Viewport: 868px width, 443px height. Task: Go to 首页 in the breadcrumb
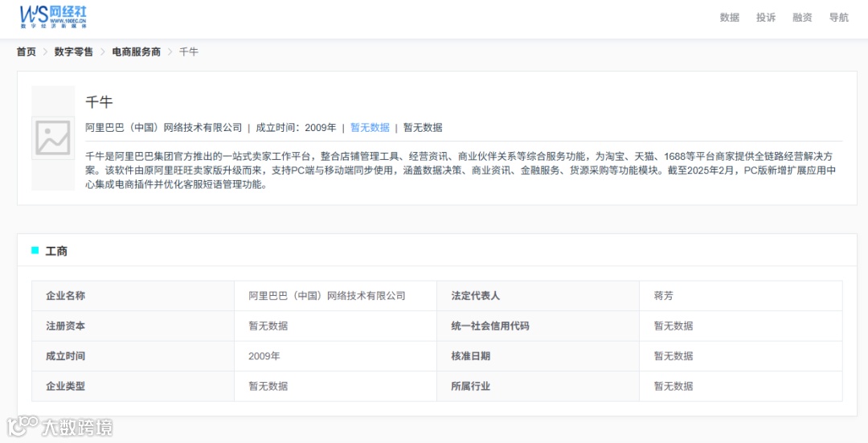(x=26, y=51)
